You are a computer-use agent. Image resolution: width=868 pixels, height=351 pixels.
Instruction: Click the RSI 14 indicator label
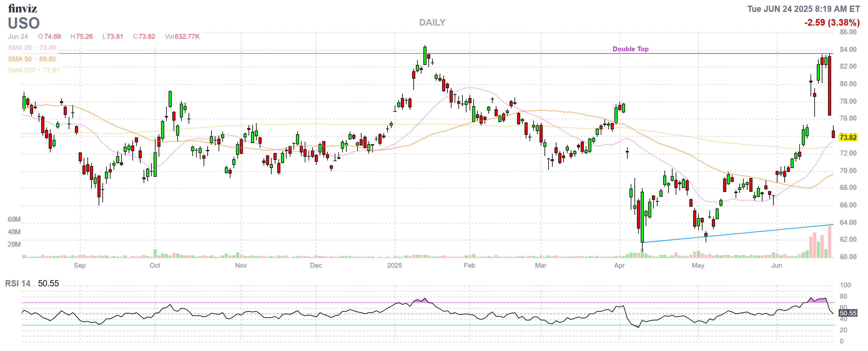point(17,283)
